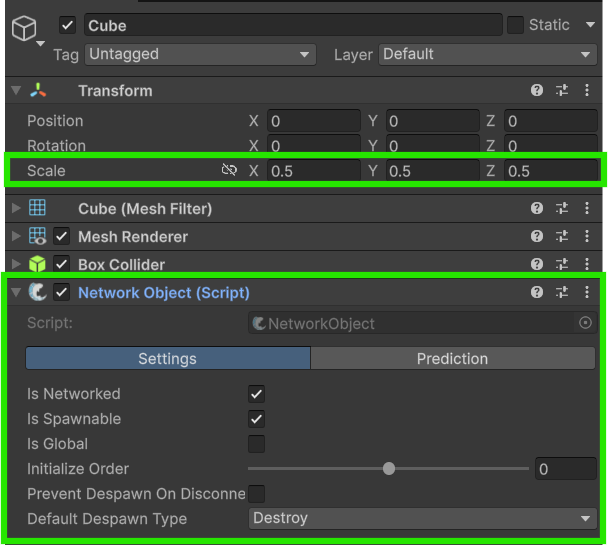
Task: Click the Scale Y field showing 0.5
Action: pos(432,171)
